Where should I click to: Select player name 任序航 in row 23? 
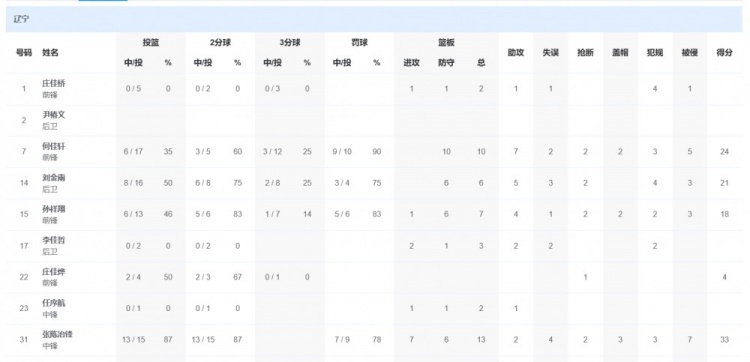[54, 303]
